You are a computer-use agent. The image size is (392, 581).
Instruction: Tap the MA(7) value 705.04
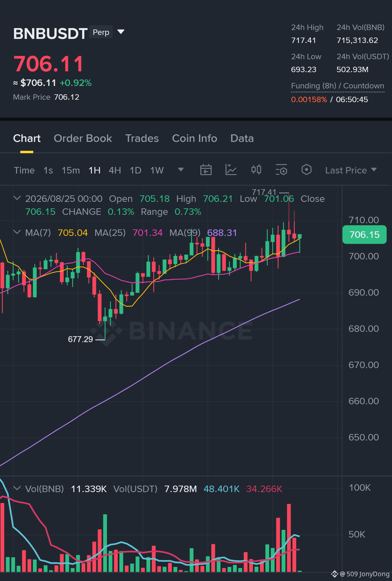click(73, 233)
